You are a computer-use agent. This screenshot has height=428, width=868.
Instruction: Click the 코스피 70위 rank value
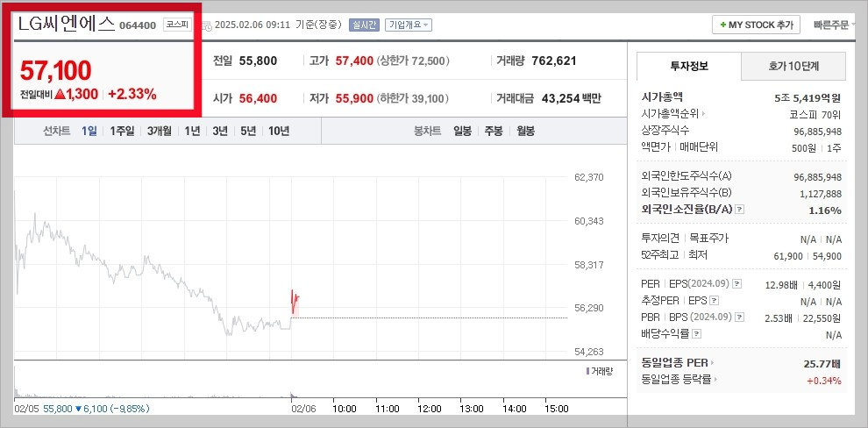pos(815,116)
